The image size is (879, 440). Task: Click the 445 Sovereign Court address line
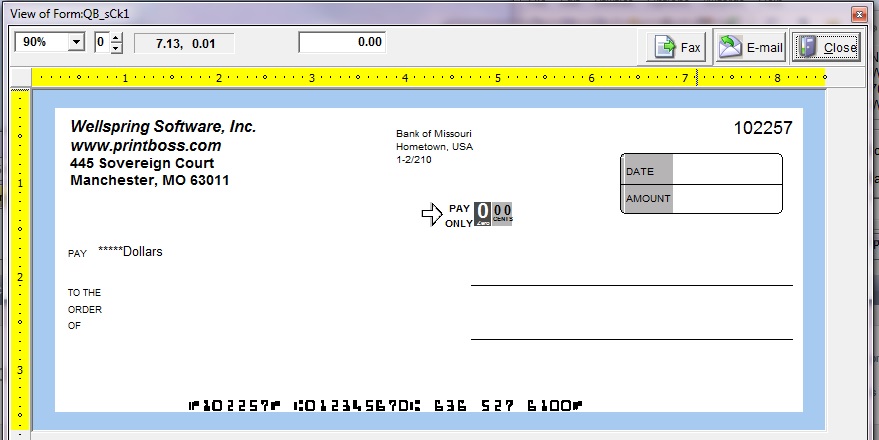[x=142, y=163]
